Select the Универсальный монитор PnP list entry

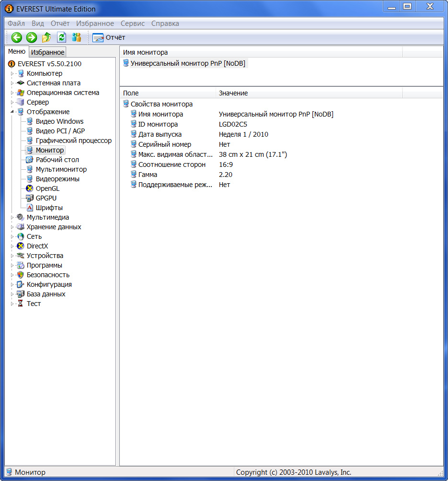188,63
